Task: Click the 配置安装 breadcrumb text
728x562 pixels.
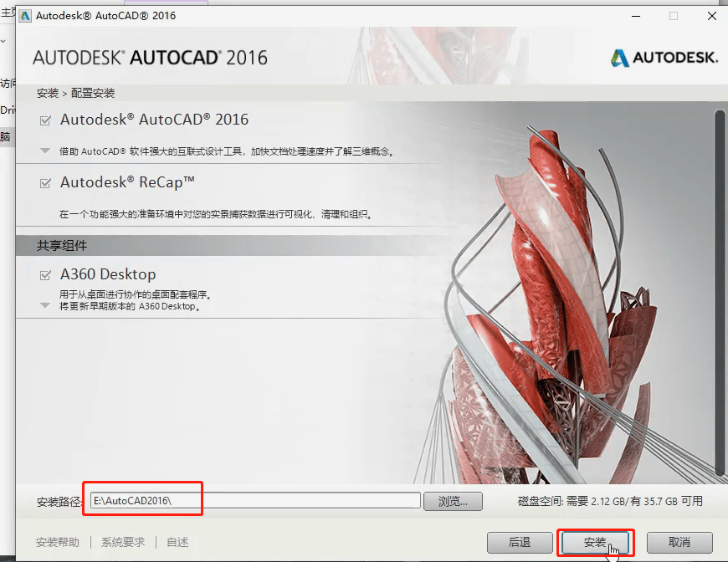Action: [x=93, y=94]
